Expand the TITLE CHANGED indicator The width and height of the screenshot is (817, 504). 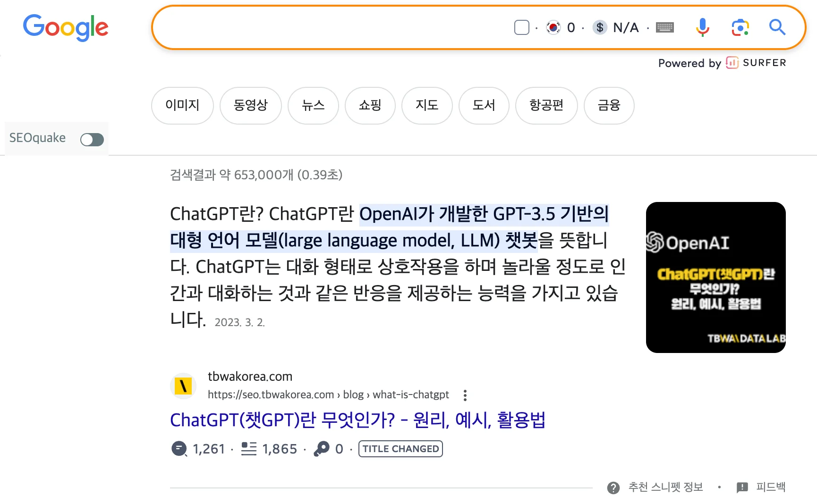(x=400, y=449)
